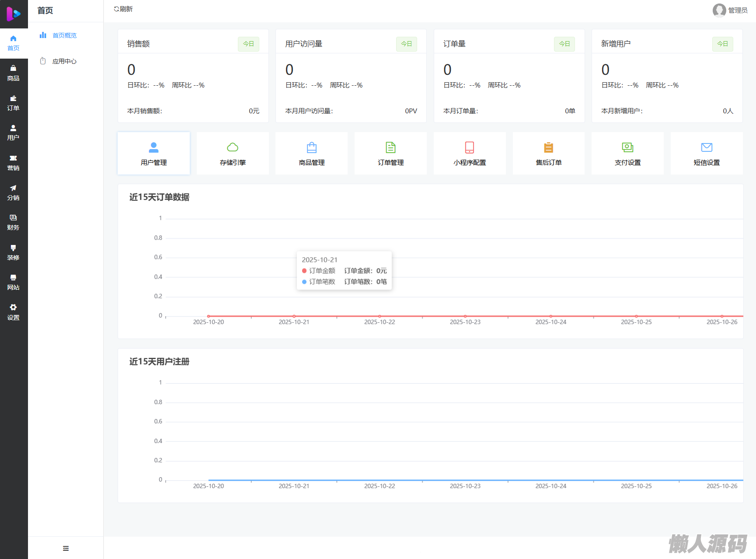The height and width of the screenshot is (559, 756).
Task: Go to 订单 in the left sidebar
Action: 14,103
